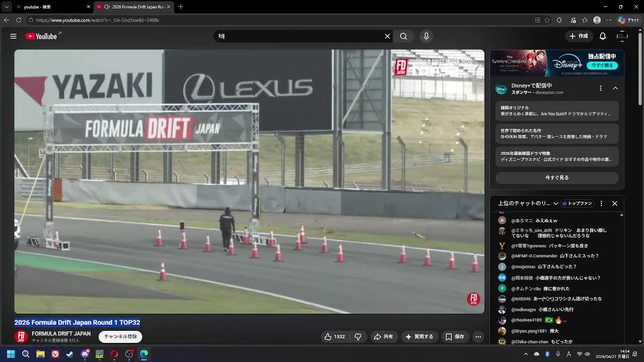Screen dimensions: 644x362
Task: Click the video player to pause
Action: pyautogui.click(x=249, y=181)
